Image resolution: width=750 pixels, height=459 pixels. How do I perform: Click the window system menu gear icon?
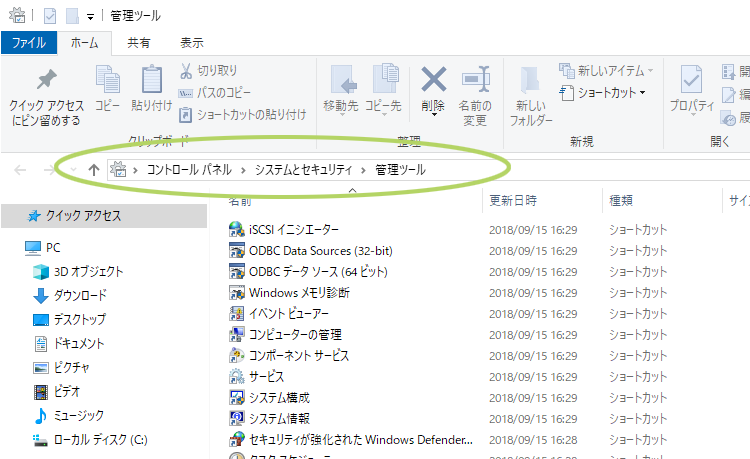click(x=17, y=15)
